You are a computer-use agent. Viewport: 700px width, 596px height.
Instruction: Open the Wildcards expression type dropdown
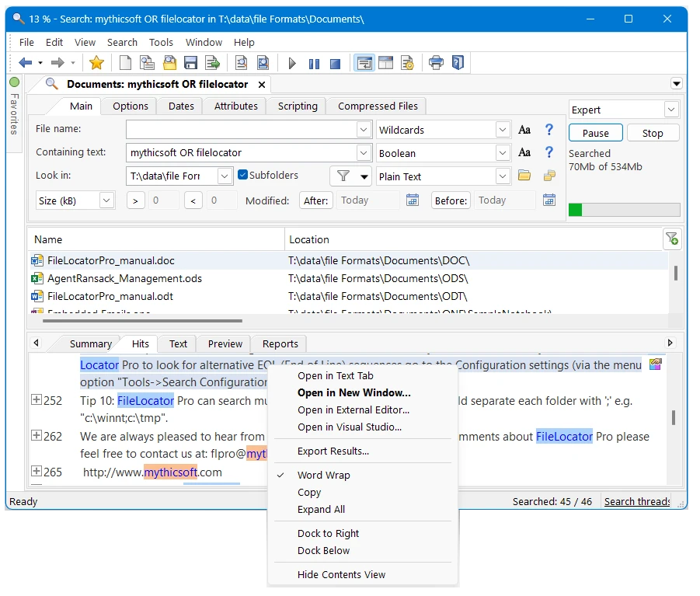point(503,130)
